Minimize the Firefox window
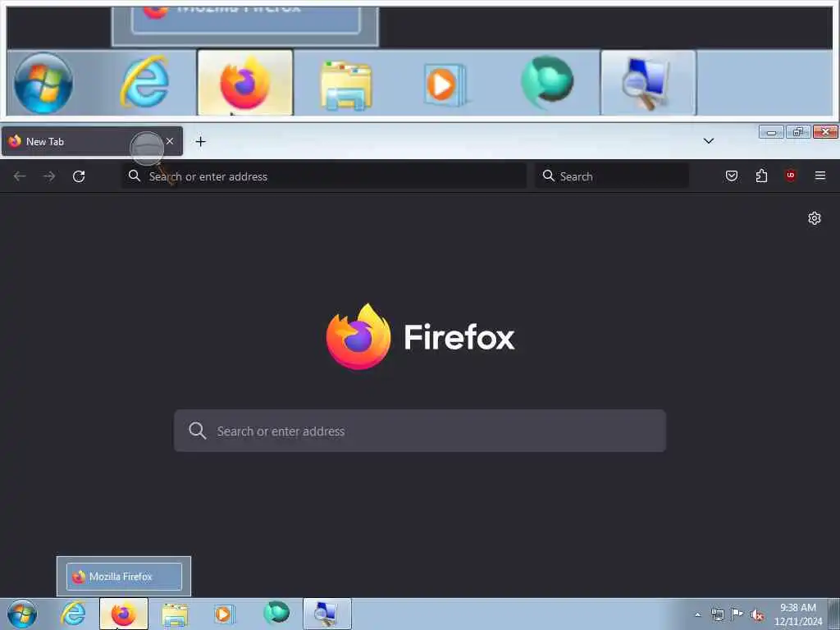This screenshot has width=840, height=630. point(771,132)
